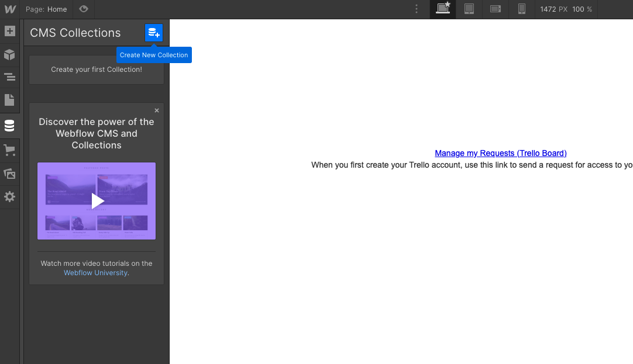Image resolution: width=633 pixels, height=364 pixels.
Task: Click the Trello account paragraph text
Action: point(472,165)
